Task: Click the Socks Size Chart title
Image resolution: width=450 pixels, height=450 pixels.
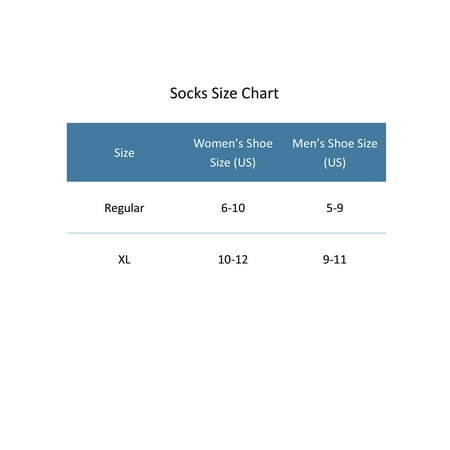Action: (224, 93)
